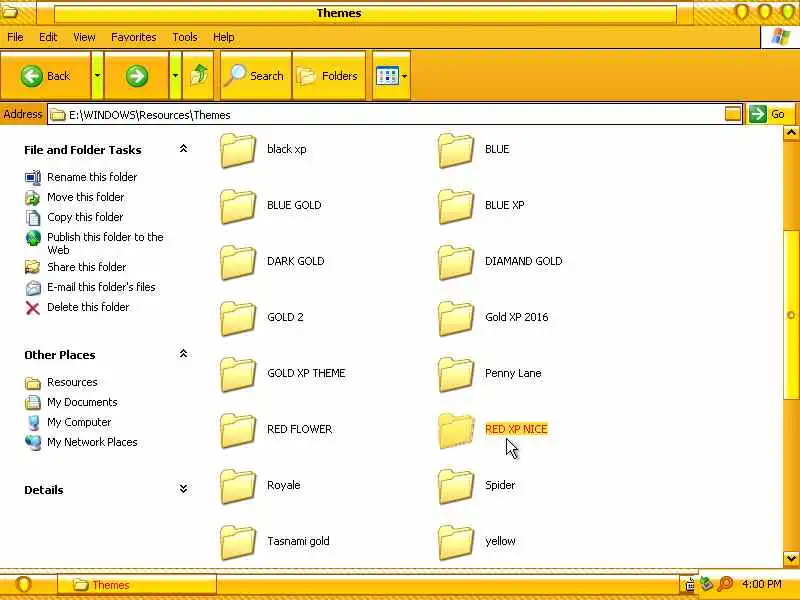Click the Go button
Viewport: 800px width, 600px height.
[769, 114]
